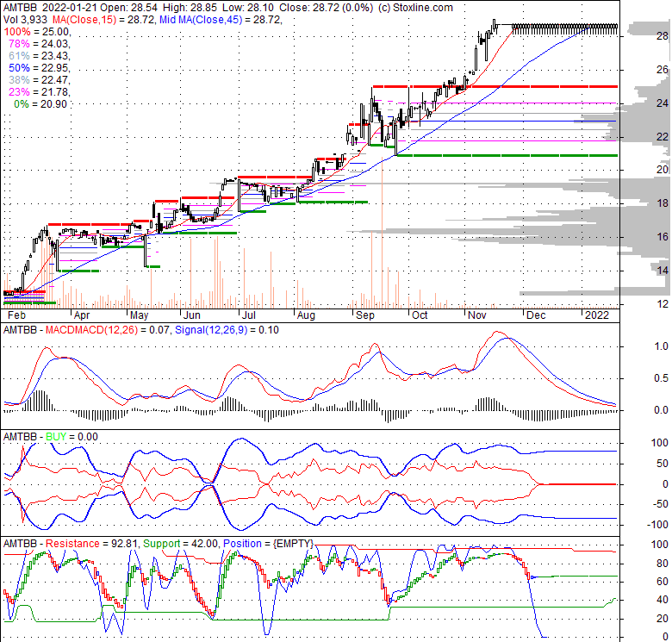Click the 20 price axis label
Screen dimensions: 672x642
[x=663, y=170]
